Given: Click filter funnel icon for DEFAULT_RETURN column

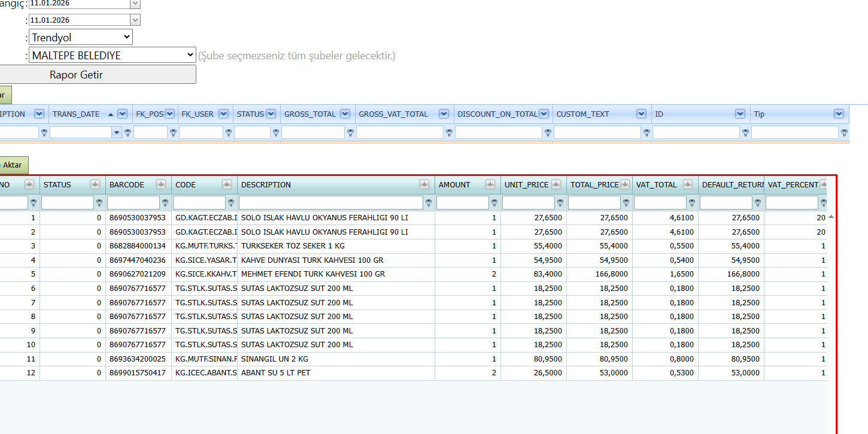Looking at the screenshot, I should pos(758,203).
